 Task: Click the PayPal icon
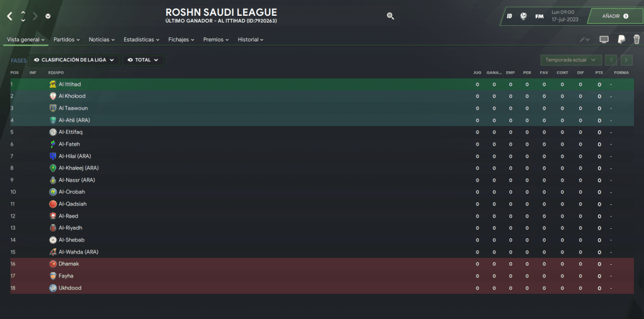tap(621, 40)
